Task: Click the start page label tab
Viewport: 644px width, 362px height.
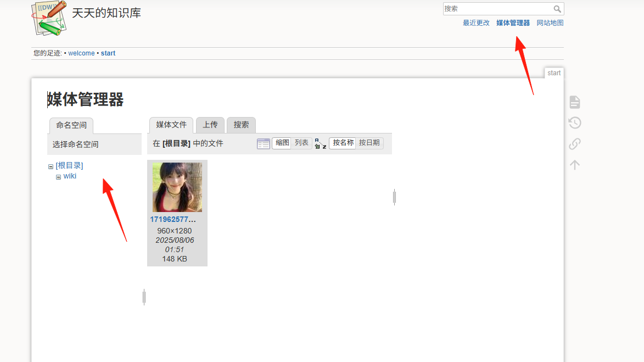Action: click(x=553, y=73)
